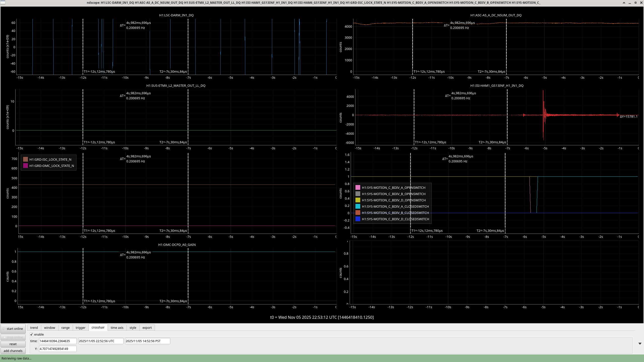Click the GRD-ISC_LOCK_STATE_N legend color swatch
The height and width of the screenshot is (362, 644).
pyautogui.click(x=25, y=159)
